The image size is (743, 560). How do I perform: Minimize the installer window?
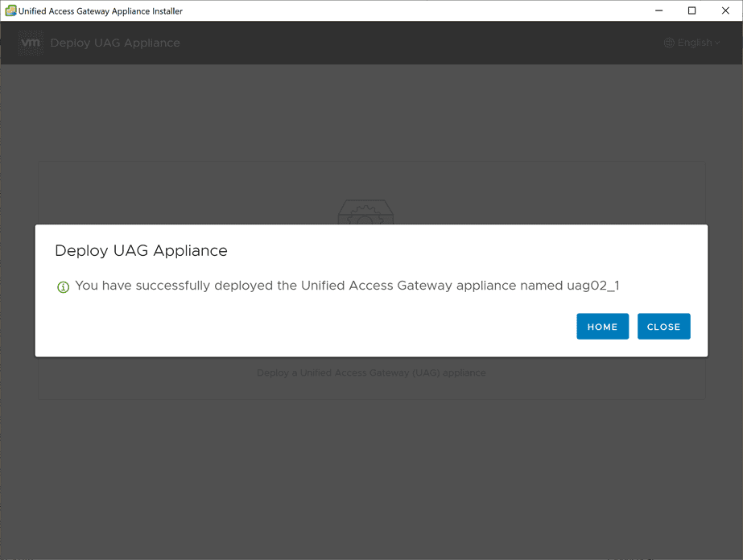[x=658, y=10]
